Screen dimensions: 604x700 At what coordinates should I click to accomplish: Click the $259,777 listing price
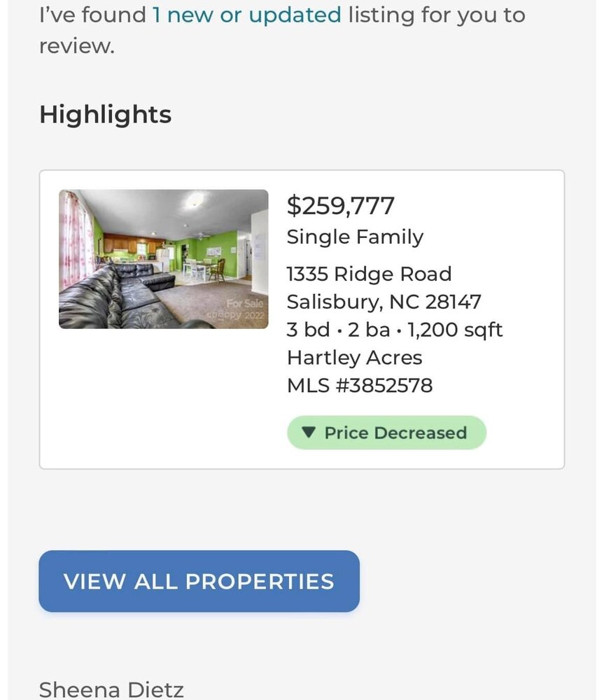pyautogui.click(x=341, y=206)
